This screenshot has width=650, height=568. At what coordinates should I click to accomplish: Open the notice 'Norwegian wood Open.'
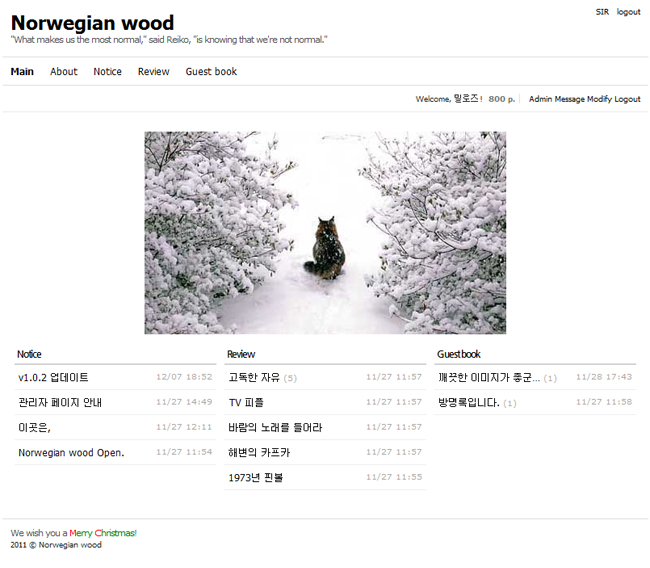71,452
